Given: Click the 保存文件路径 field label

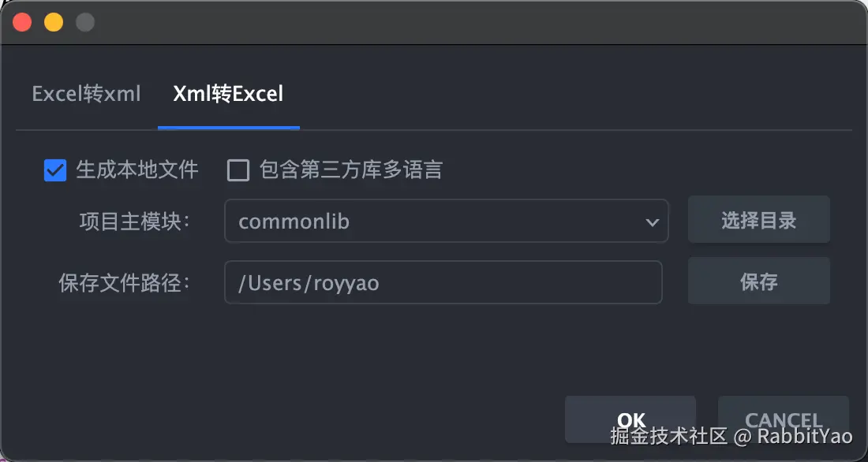Looking at the screenshot, I should [x=125, y=283].
